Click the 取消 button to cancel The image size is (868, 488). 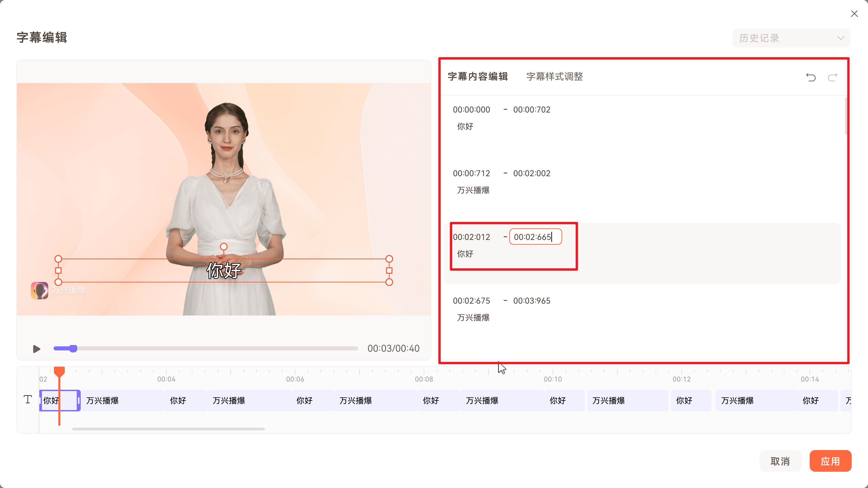780,461
